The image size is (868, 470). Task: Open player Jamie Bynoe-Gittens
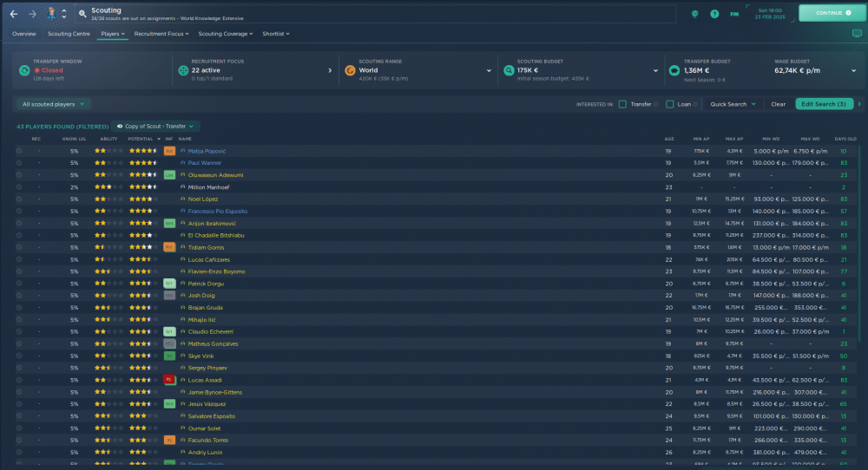(214, 392)
